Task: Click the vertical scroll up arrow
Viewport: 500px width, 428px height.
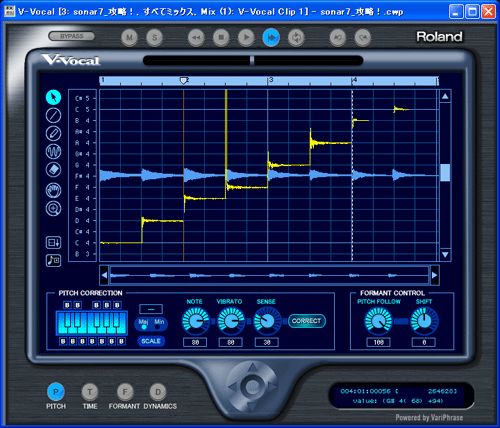Action: click(x=445, y=97)
